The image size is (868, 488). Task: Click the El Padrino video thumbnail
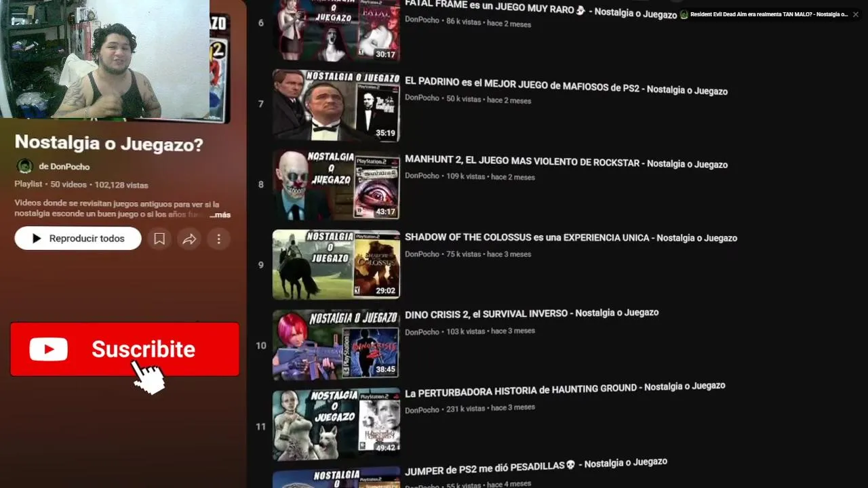[x=336, y=105]
